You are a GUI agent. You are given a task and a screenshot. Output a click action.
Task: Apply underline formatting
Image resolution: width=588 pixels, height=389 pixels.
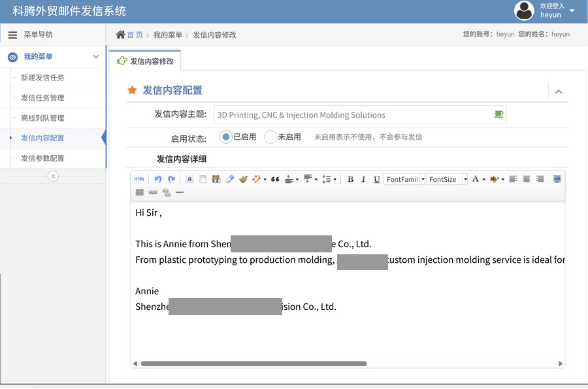376,179
